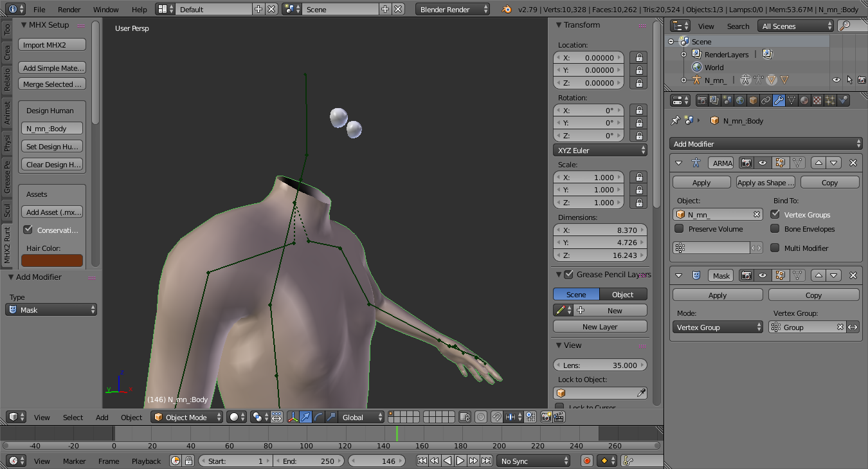Toggle proportional editing circle icon

point(481,417)
